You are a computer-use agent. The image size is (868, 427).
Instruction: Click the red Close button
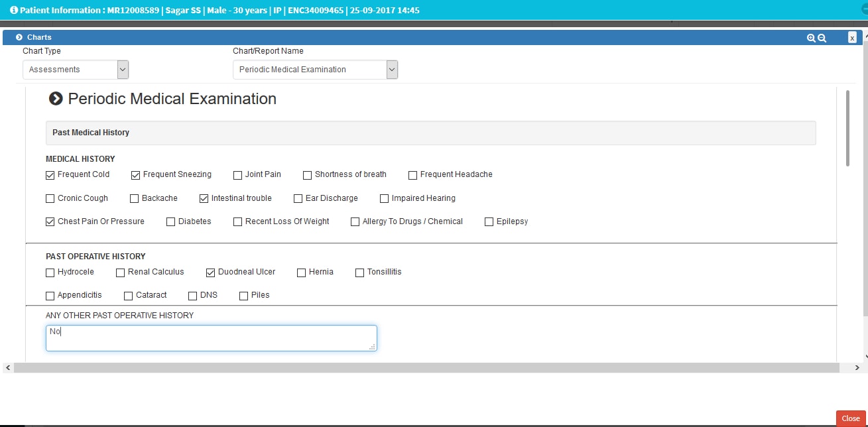tap(850, 418)
